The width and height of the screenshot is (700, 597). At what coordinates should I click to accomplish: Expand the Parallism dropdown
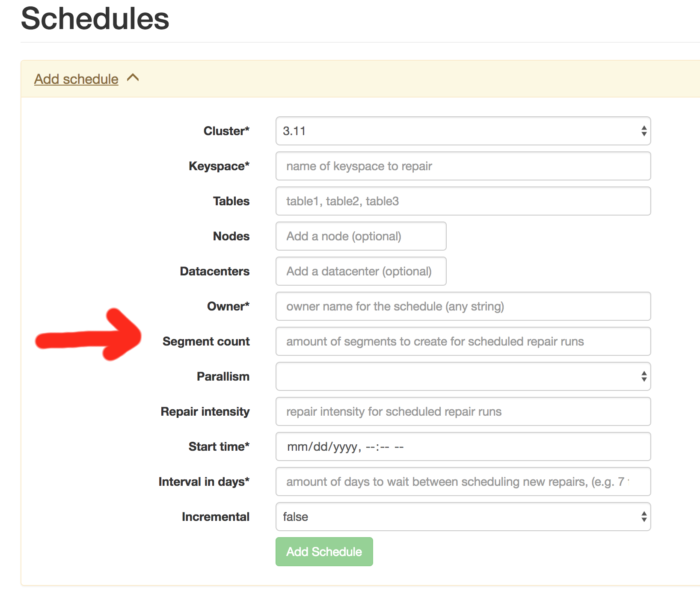coord(463,376)
